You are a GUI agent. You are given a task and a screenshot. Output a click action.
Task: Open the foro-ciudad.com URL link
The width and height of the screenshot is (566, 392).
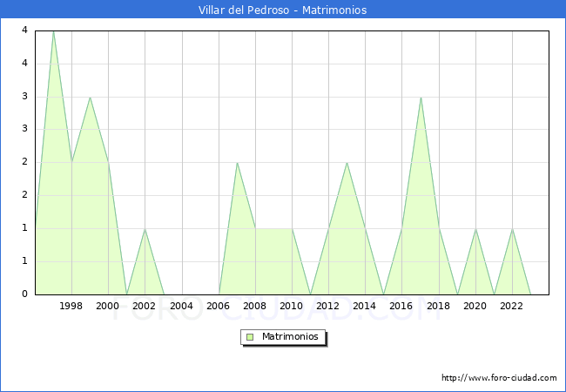(499, 377)
